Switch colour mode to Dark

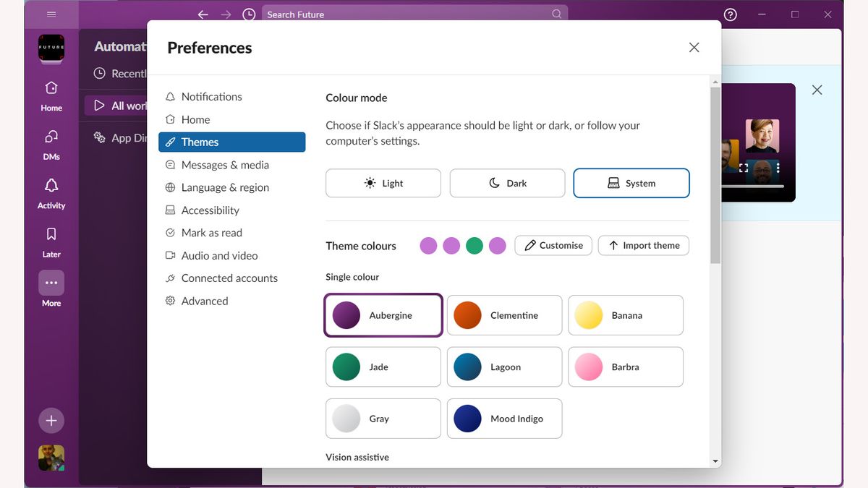coord(507,183)
